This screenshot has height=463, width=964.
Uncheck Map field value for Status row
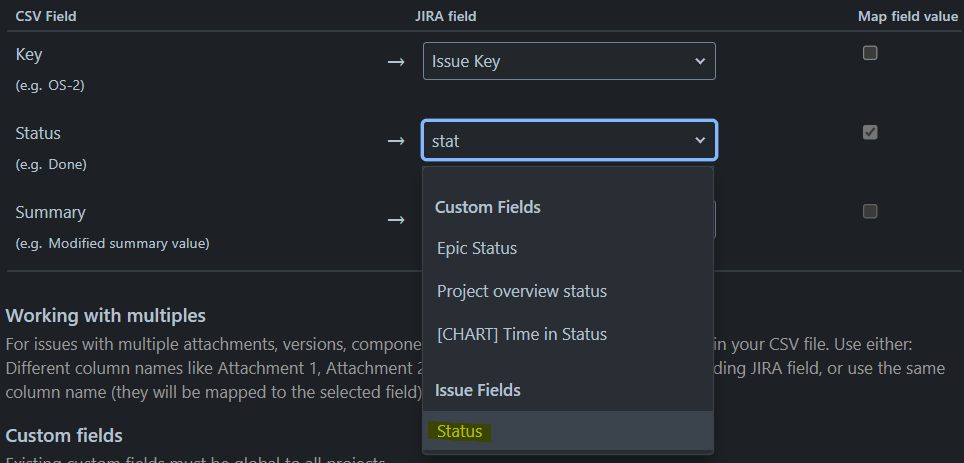[870, 132]
